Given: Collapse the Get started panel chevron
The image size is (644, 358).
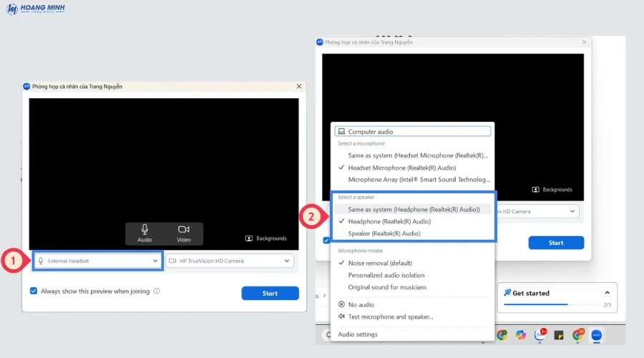Looking at the screenshot, I should click(x=608, y=293).
